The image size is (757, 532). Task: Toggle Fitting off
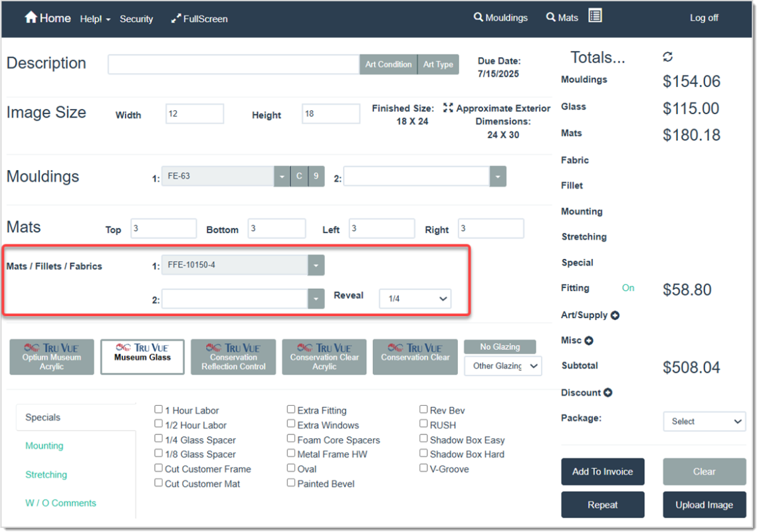628,288
